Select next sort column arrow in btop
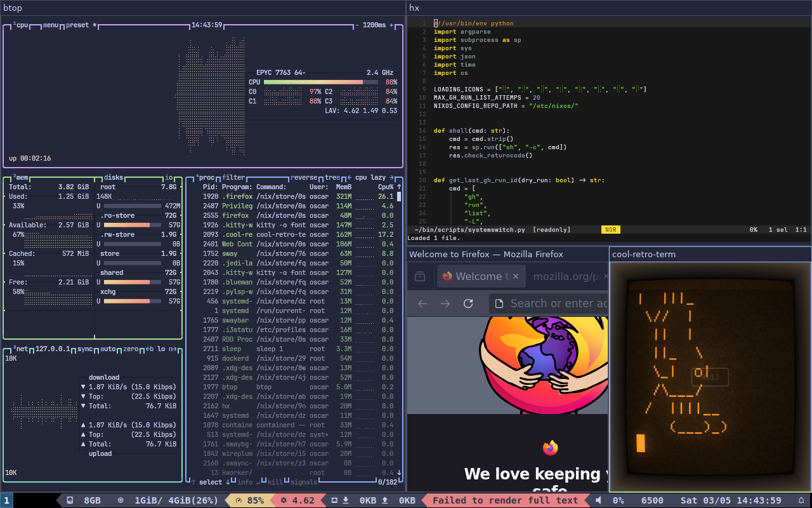The width and height of the screenshot is (812, 508). tap(391, 178)
